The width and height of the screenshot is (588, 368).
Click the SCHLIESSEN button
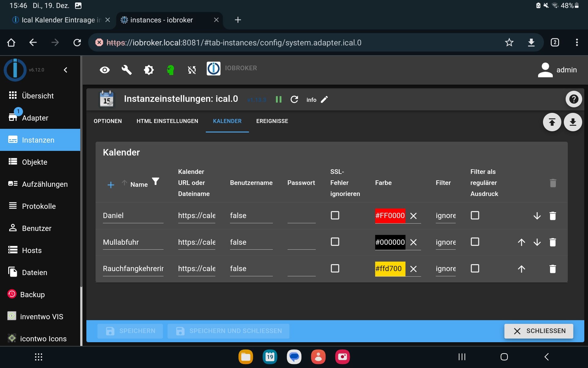pyautogui.click(x=539, y=331)
